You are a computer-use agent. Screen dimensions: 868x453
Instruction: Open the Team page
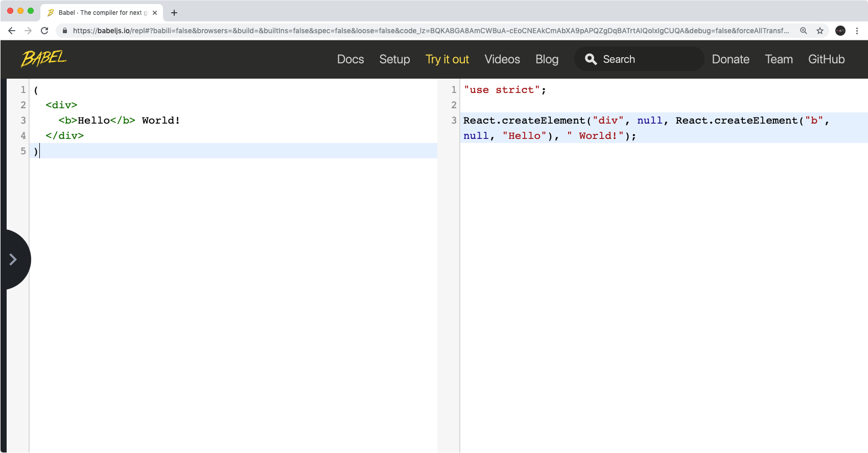point(779,59)
